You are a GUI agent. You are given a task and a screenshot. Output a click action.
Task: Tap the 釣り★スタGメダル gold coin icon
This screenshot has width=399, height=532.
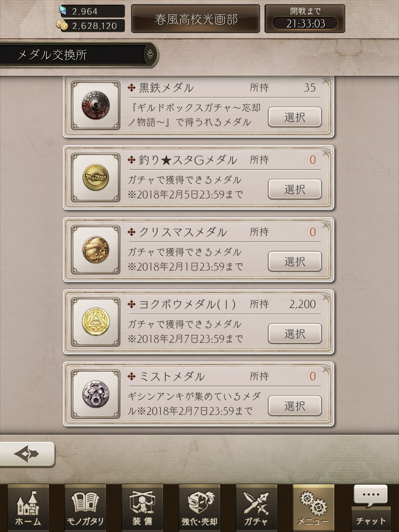[96, 178]
